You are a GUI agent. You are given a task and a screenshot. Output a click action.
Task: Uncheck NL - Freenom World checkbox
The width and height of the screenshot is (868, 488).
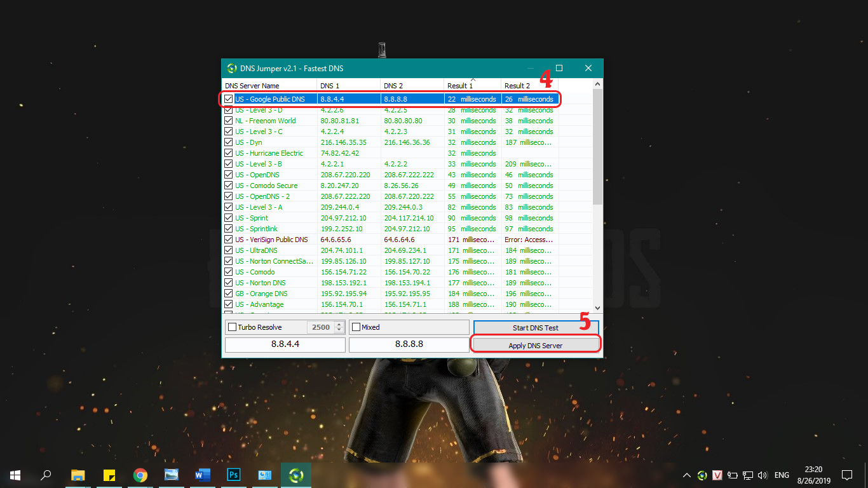(229, 121)
